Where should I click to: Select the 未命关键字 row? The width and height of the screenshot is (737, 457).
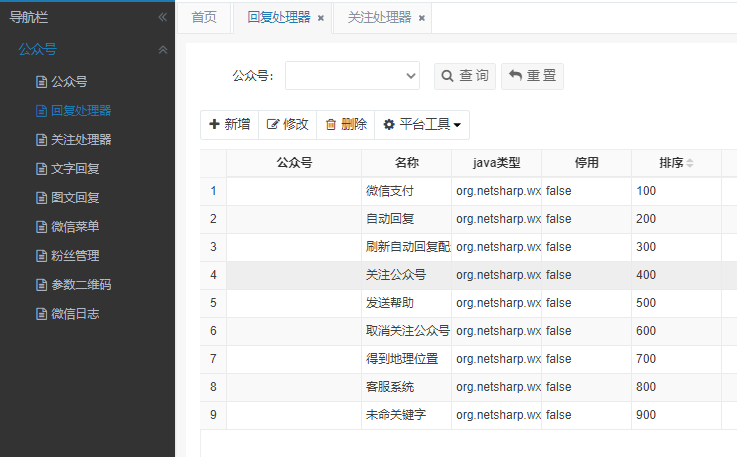pyautogui.click(x=468, y=415)
